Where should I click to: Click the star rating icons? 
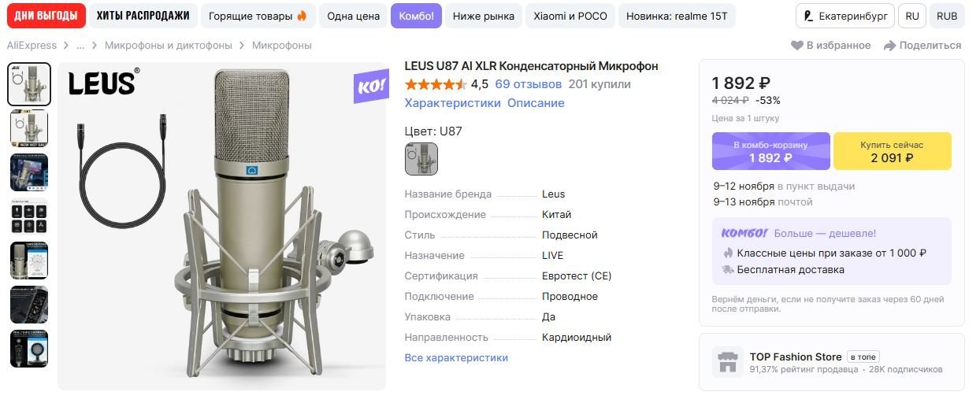[x=435, y=84]
